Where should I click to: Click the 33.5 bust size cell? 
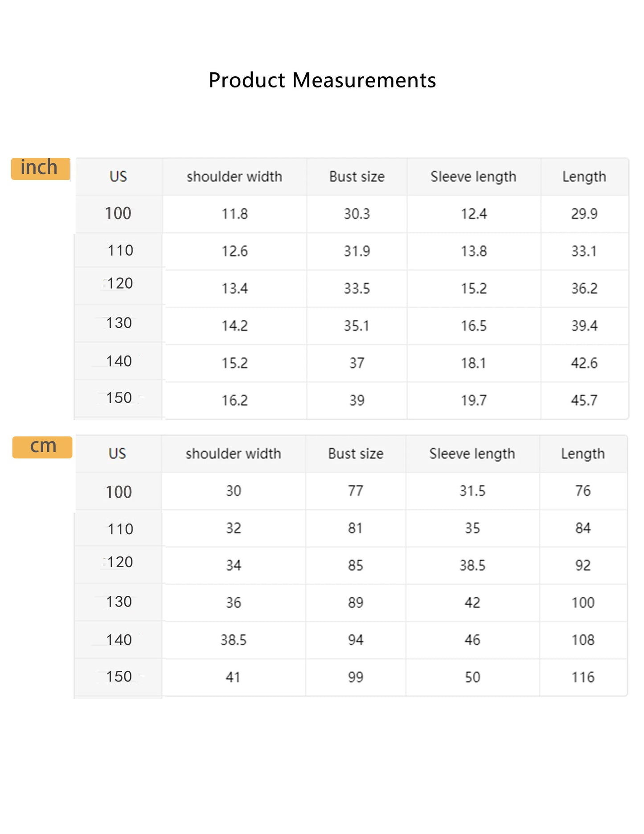[x=357, y=289]
